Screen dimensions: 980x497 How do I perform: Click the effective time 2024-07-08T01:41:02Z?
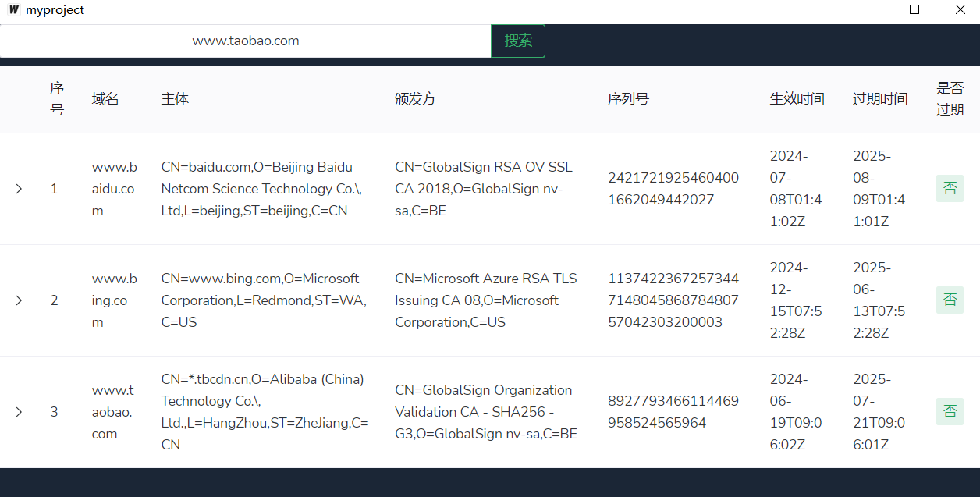click(x=796, y=189)
